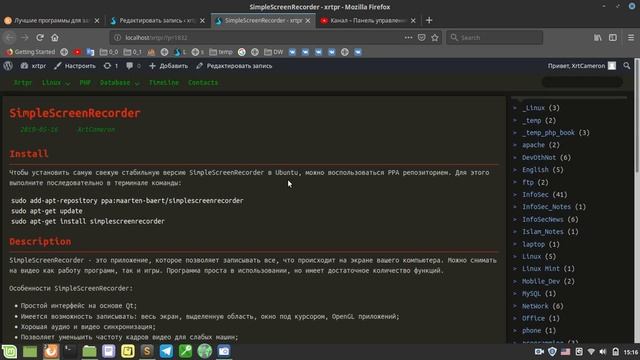
Task: Open the Mobile_Dev category link
Action: (541, 281)
